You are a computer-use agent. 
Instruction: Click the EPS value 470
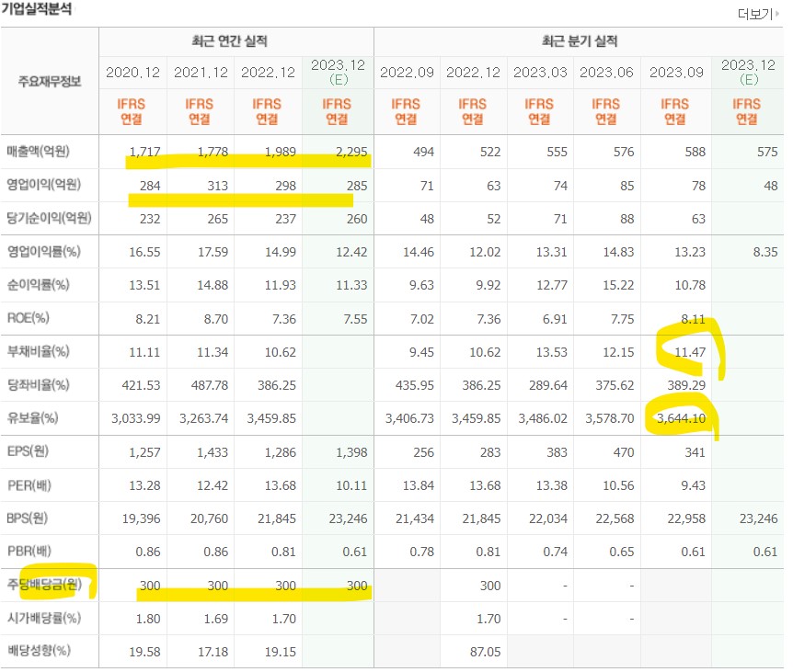pyautogui.click(x=624, y=452)
